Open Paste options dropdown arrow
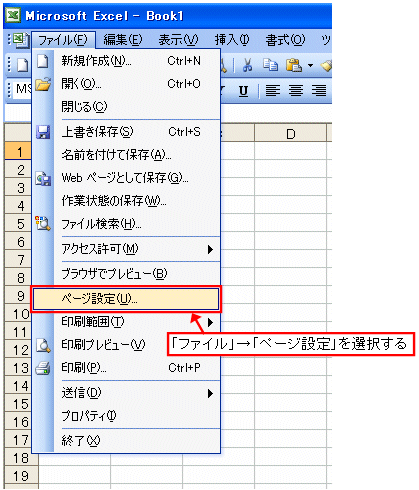The width and height of the screenshot is (419, 490). coord(310,65)
